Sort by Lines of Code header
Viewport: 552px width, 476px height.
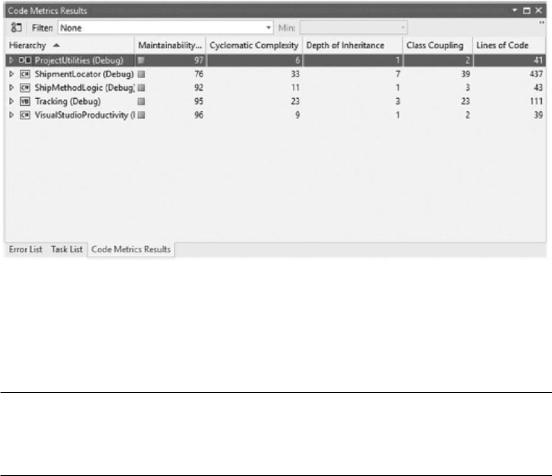[509, 45]
